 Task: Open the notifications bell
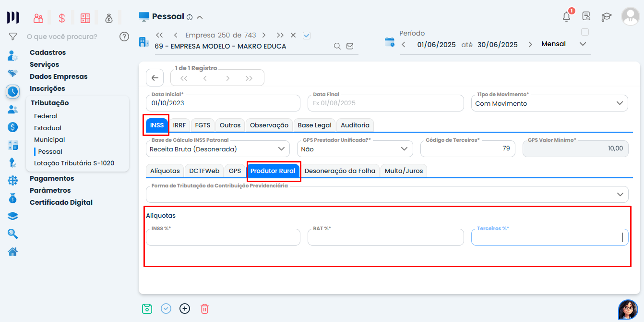coord(567,16)
